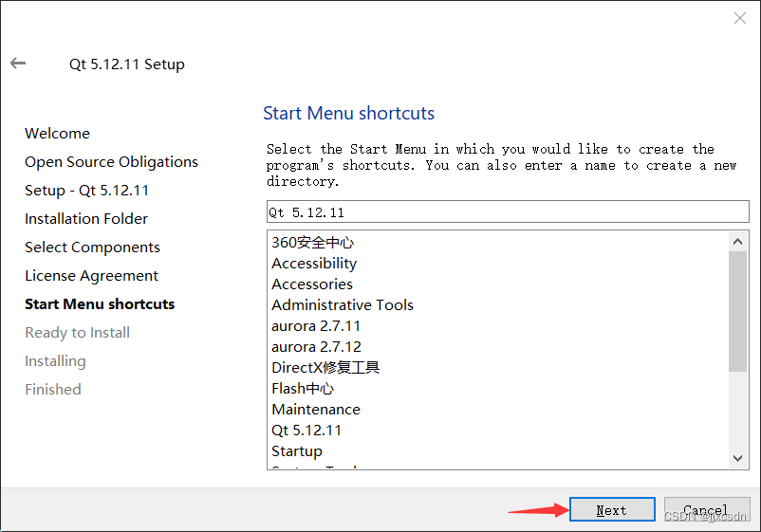761x532 pixels.
Task: Click the Installation Folder step
Action: pyautogui.click(x=86, y=219)
